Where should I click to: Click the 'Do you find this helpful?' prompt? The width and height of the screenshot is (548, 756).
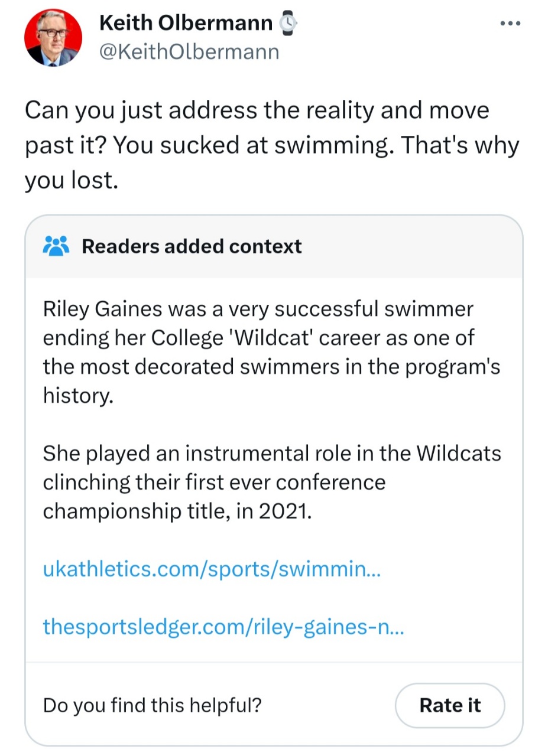153,705
